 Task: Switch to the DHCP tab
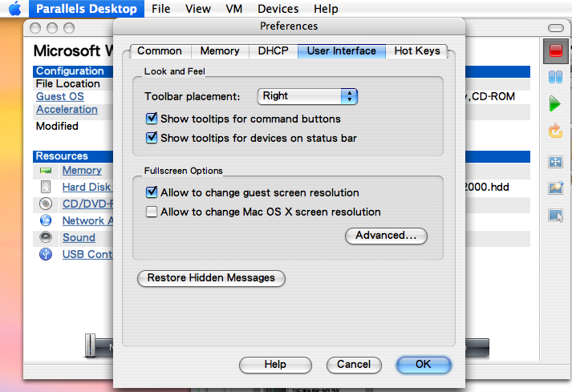pos(274,51)
